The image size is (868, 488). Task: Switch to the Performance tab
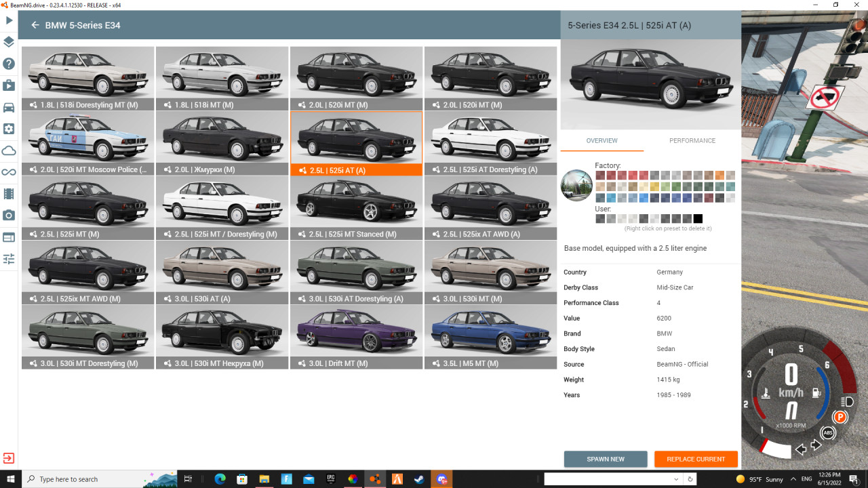click(x=692, y=141)
